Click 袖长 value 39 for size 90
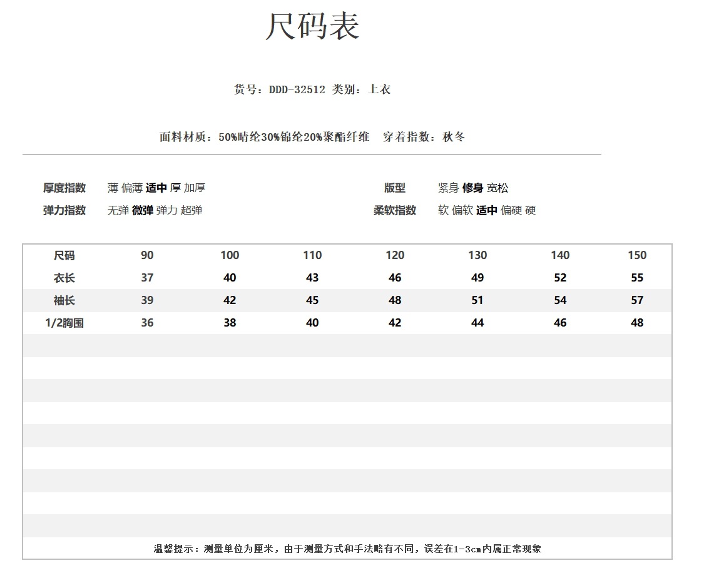The width and height of the screenshot is (704, 588). point(147,300)
